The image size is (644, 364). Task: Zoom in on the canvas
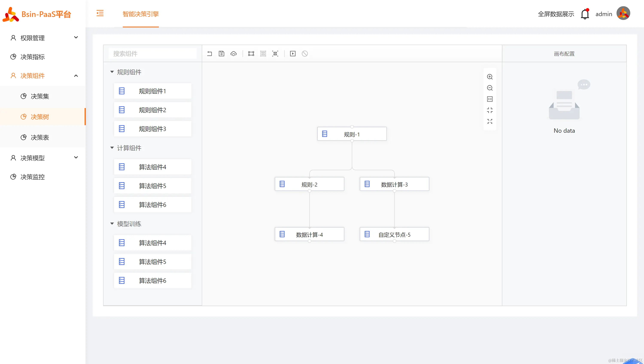click(x=490, y=77)
